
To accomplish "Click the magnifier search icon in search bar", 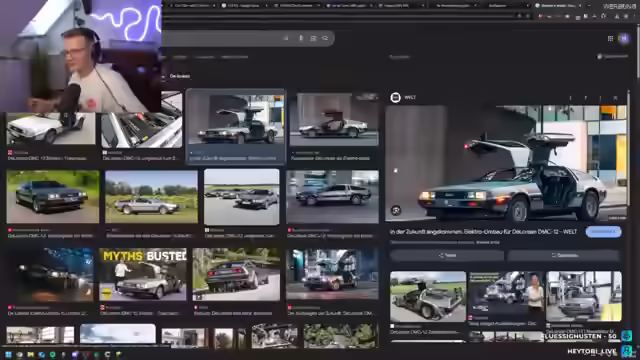I will tap(325, 38).
